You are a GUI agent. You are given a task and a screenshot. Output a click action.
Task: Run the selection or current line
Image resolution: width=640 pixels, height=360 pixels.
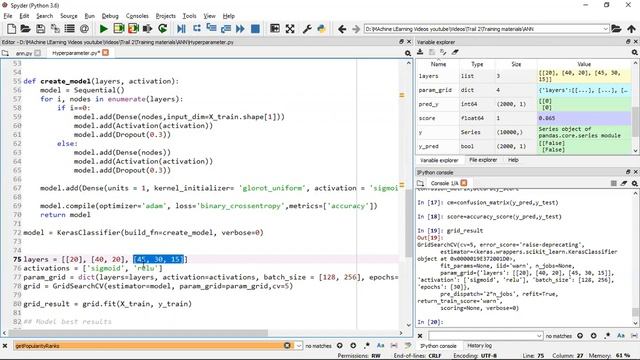click(x=148, y=29)
